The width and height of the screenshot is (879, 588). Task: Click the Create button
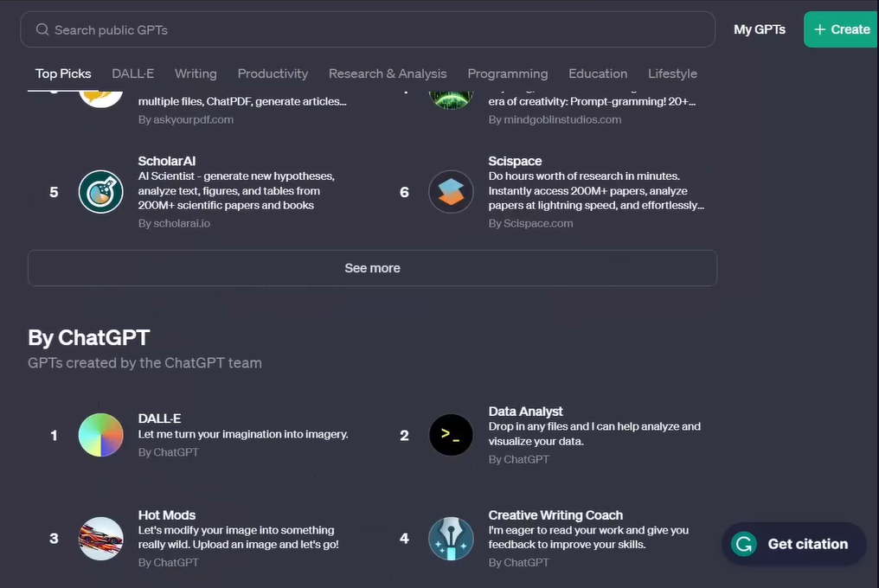841,29
